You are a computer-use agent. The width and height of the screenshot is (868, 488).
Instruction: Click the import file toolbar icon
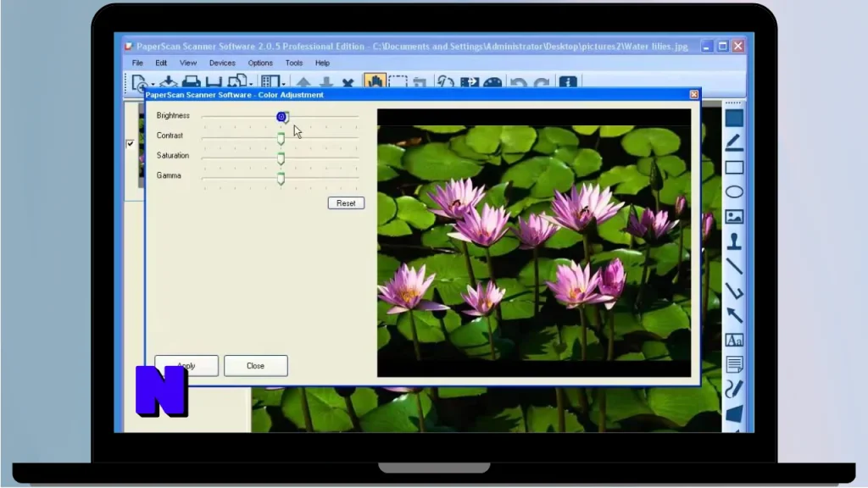(x=169, y=82)
